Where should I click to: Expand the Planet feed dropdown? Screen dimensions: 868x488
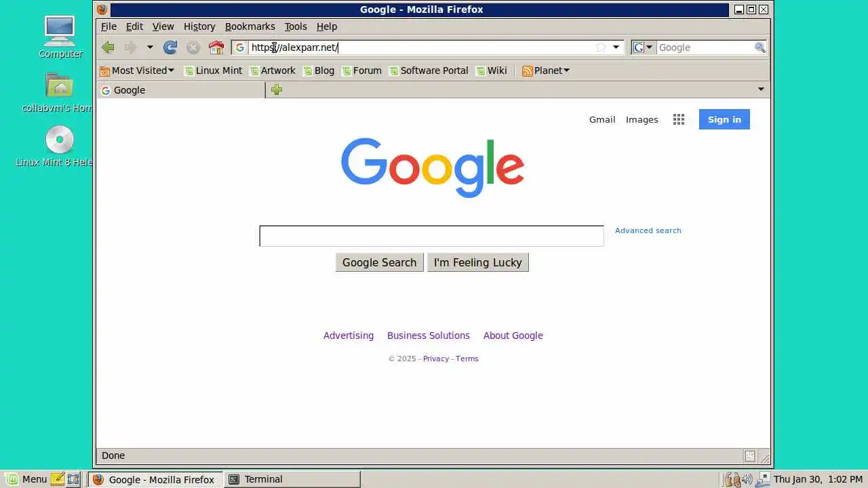[546, 70]
